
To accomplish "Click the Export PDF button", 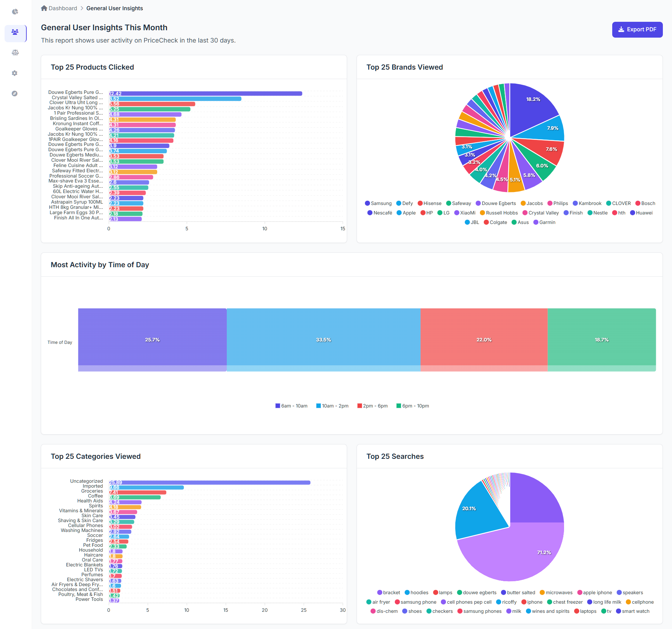I will tap(637, 30).
